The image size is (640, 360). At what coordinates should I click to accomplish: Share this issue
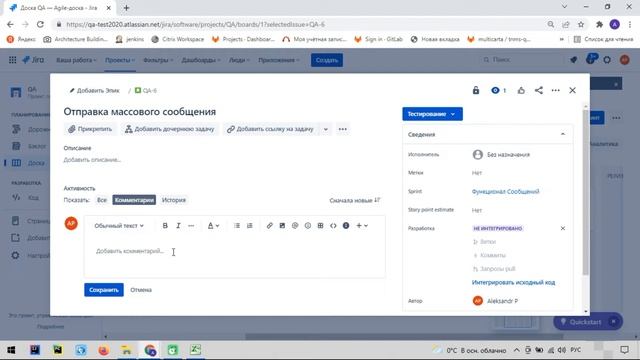(539, 90)
